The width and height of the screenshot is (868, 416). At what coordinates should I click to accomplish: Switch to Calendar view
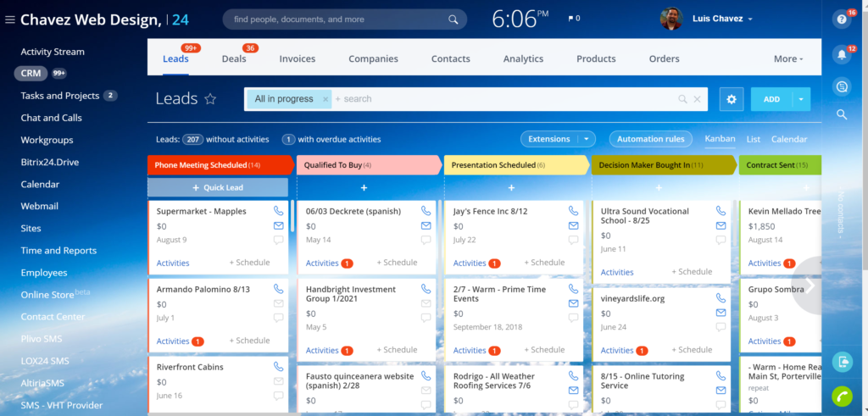(789, 140)
